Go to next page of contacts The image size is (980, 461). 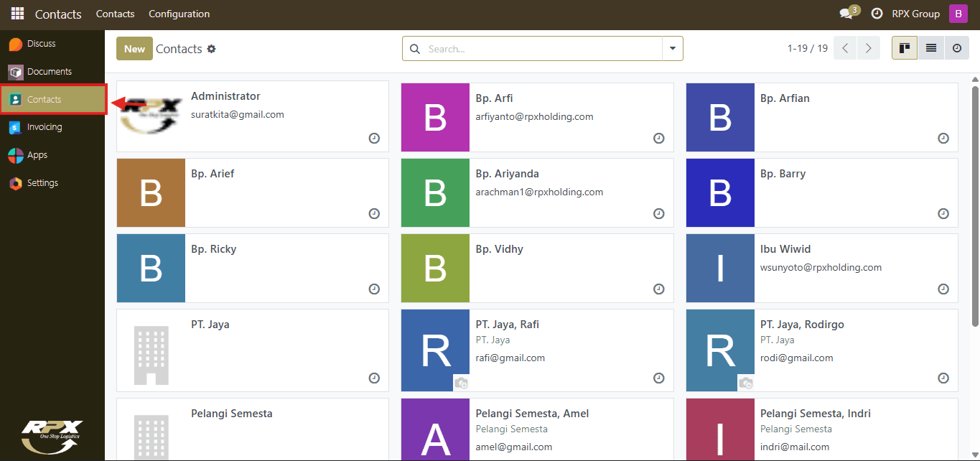[x=869, y=48]
